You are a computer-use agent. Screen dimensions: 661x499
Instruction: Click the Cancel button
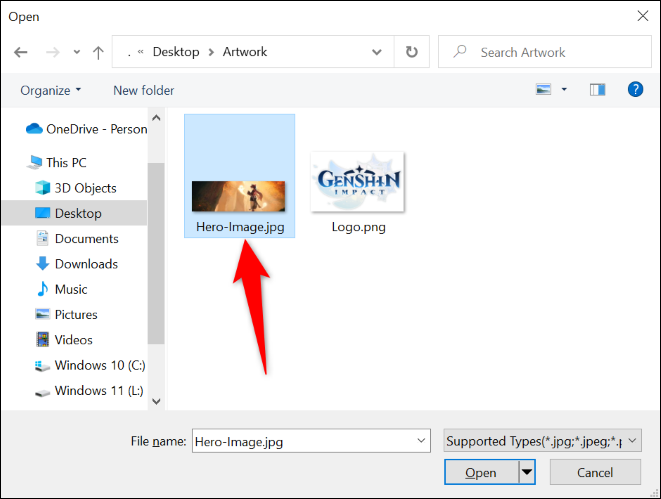(x=595, y=472)
